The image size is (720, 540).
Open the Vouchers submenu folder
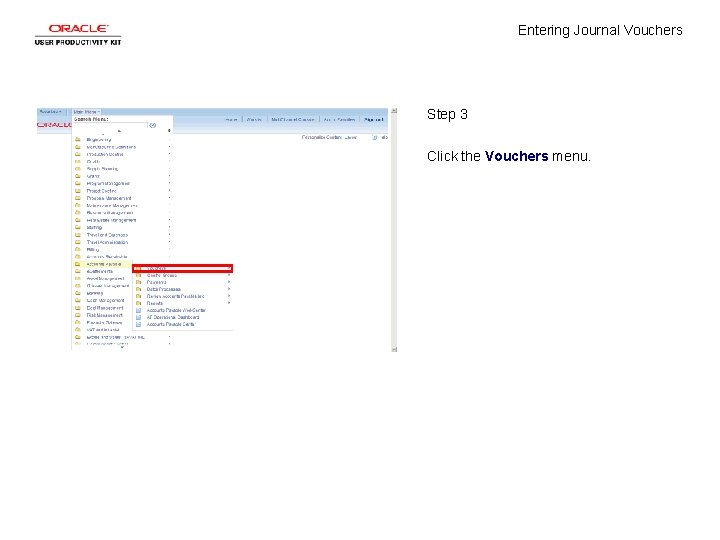pyautogui.click(x=183, y=268)
